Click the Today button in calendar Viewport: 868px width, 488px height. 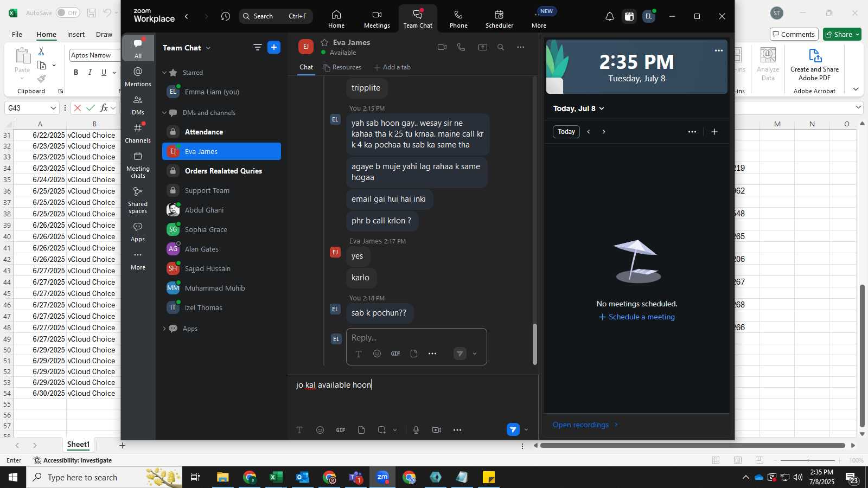(566, 132)
